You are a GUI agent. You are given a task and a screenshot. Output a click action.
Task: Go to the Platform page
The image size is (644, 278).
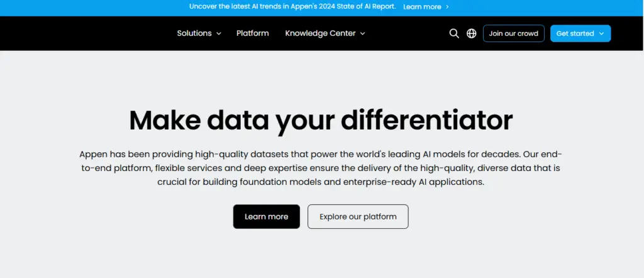252,33
